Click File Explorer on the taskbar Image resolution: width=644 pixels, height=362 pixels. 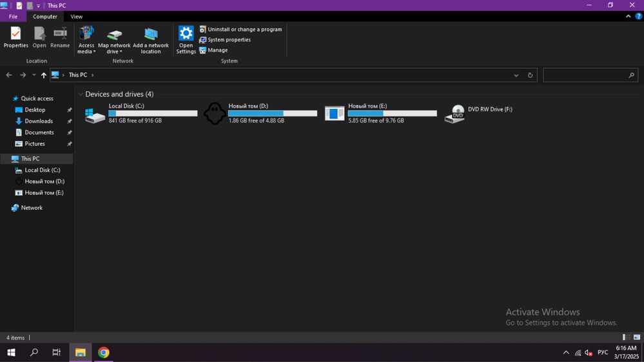pos(81,352)
